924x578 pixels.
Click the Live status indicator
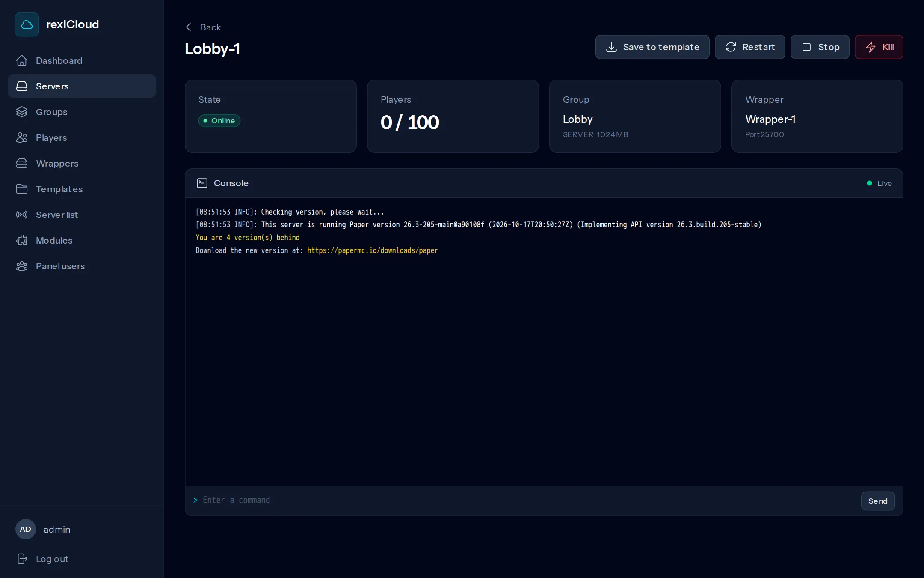(x=879, y=183)
